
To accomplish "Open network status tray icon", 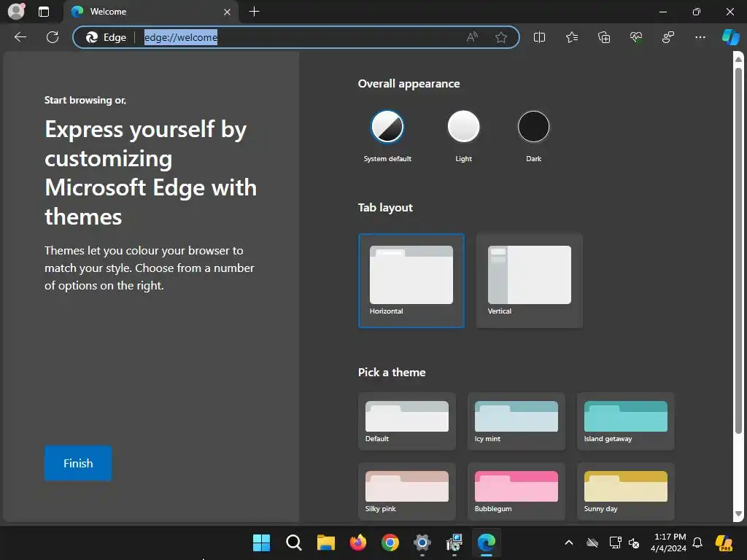I will [615, 542].
